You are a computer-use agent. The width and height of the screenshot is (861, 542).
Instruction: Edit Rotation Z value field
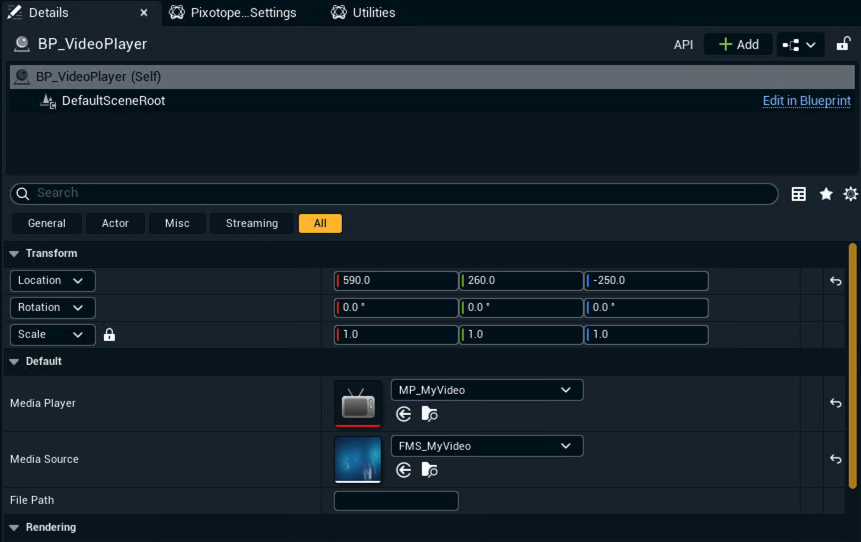point(646,308)
